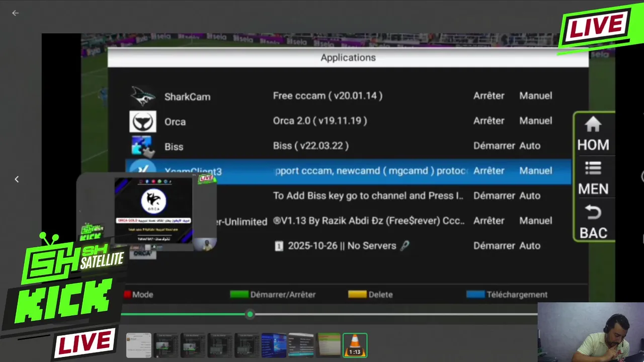Click Manuel in the XcamClient3 row

(x=535, y=171)
